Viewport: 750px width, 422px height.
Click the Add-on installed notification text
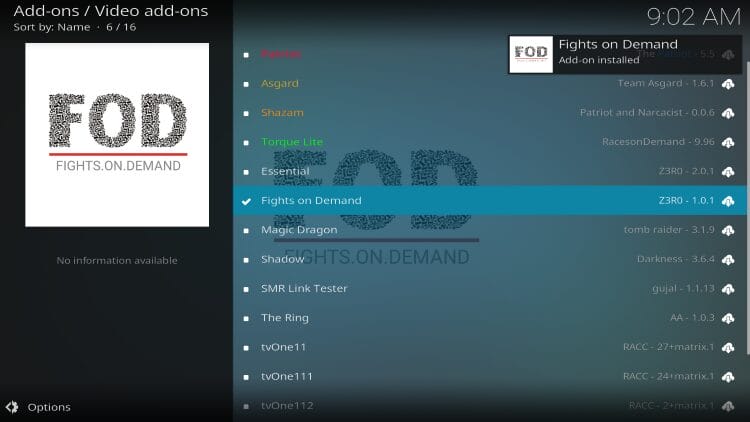599,60
